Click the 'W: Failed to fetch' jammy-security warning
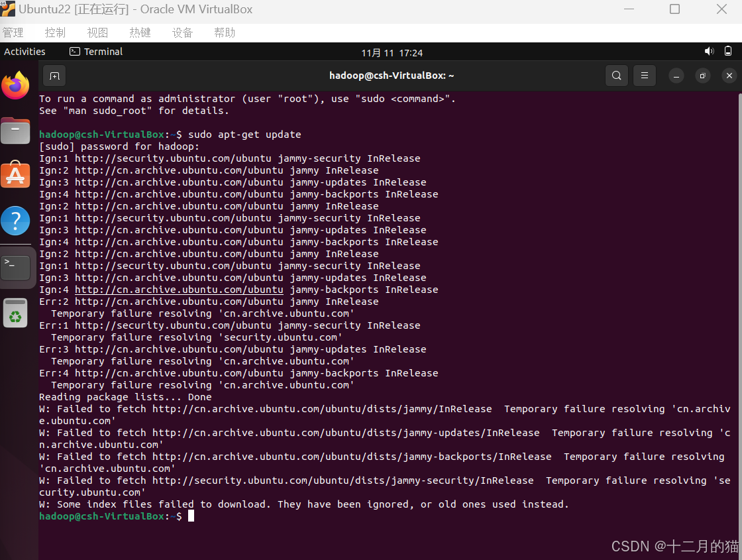742x560 pixels. coord(385,486)
